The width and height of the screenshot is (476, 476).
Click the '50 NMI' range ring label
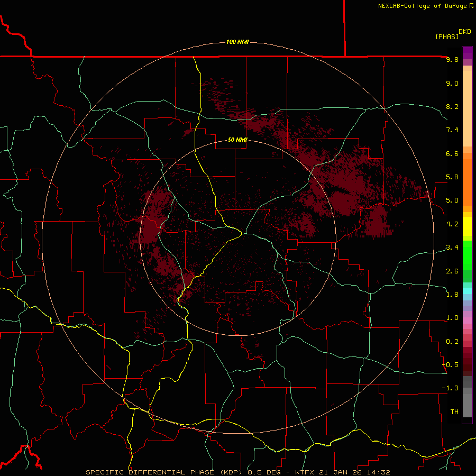point(237,140)
